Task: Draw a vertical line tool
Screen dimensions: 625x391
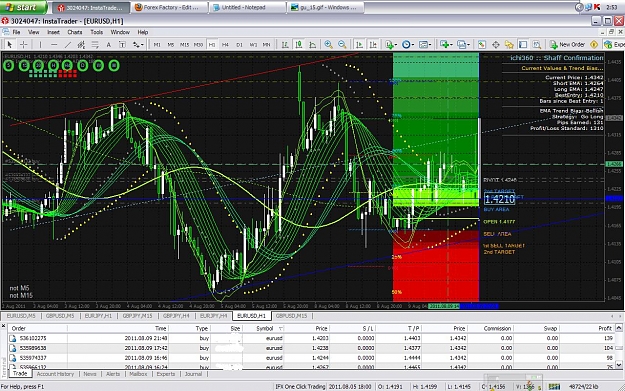Action: (40, 45)
